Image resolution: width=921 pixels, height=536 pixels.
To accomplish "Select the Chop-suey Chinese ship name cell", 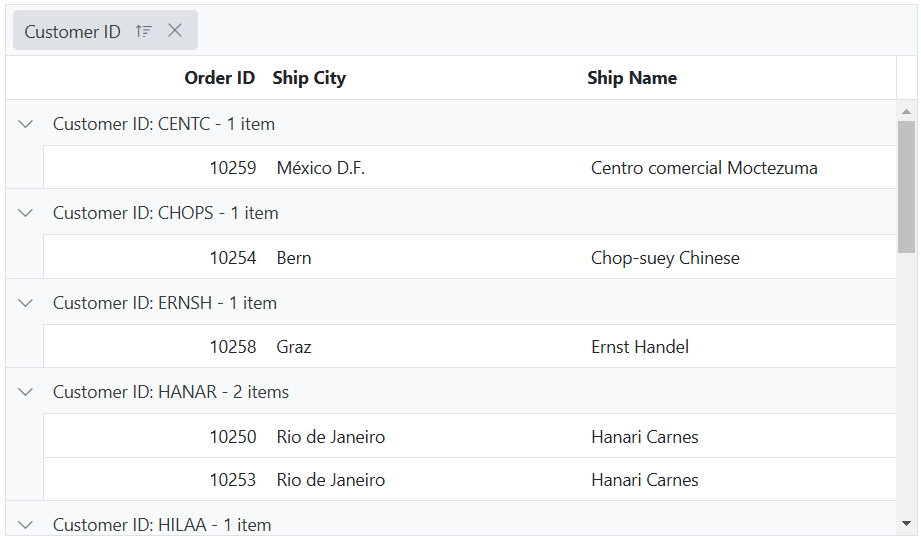I will (x=665, y=258).
